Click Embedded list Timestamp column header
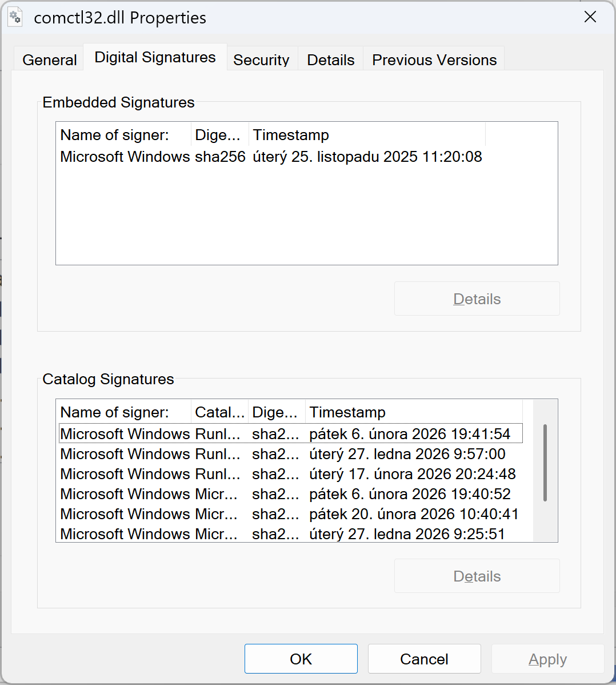This screenshot has width=616, height=685. point(367,134)
